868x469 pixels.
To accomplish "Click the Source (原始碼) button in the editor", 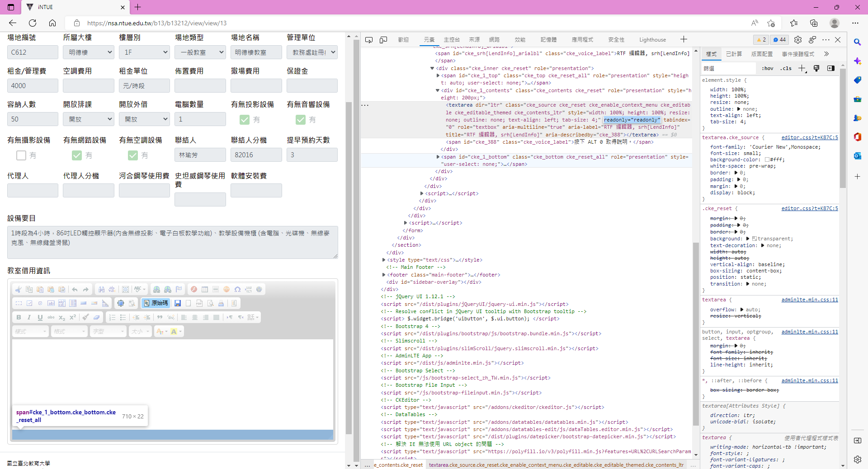I will click(156, 303).
